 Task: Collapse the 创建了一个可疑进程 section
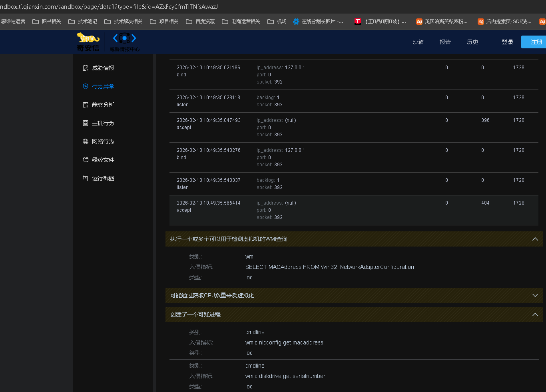coord(535,314)
